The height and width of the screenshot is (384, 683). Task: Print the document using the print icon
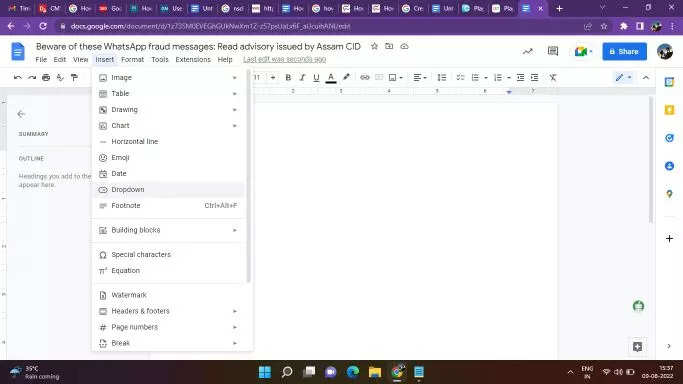click(x=46, y=77)
